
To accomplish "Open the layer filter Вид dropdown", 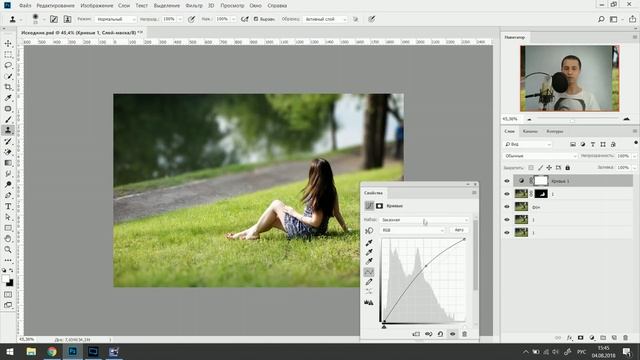I will (528, 144).
